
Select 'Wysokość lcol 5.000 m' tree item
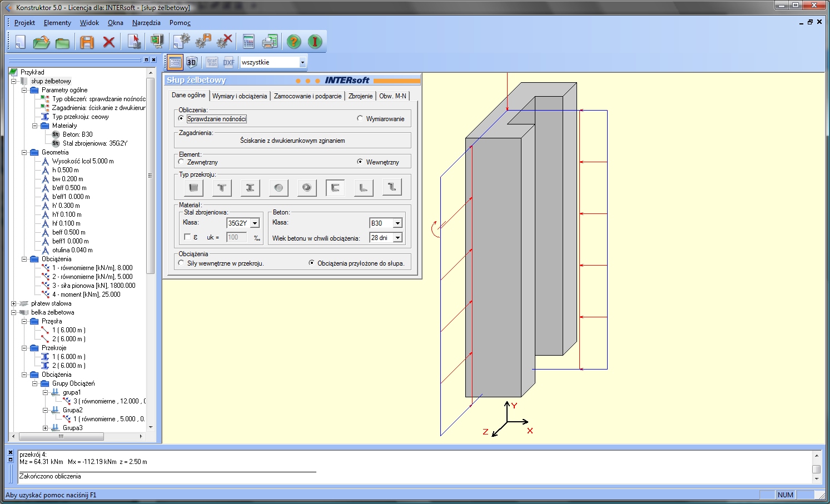point(83,161)
